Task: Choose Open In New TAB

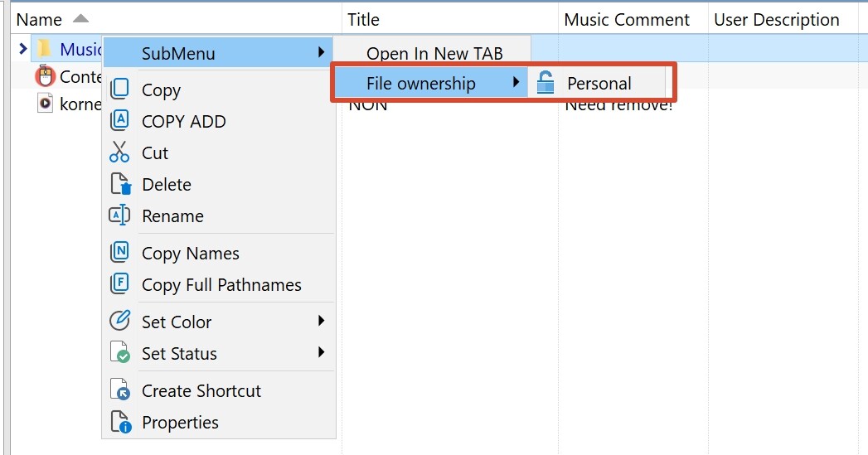Action: pos(434,53)
